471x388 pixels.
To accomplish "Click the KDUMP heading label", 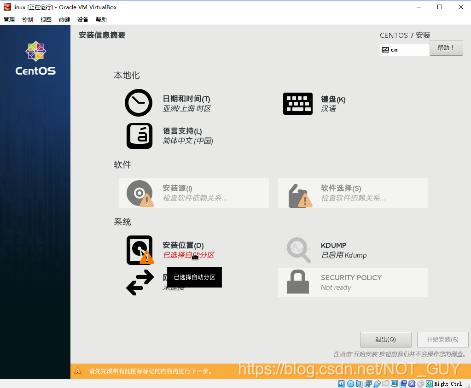I will pos(333,245).
